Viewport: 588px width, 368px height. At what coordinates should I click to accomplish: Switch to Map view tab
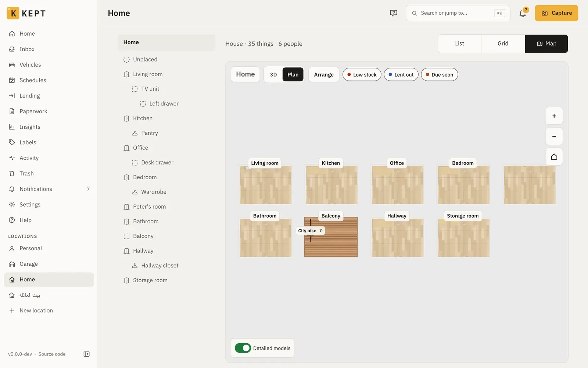[546, 44]
